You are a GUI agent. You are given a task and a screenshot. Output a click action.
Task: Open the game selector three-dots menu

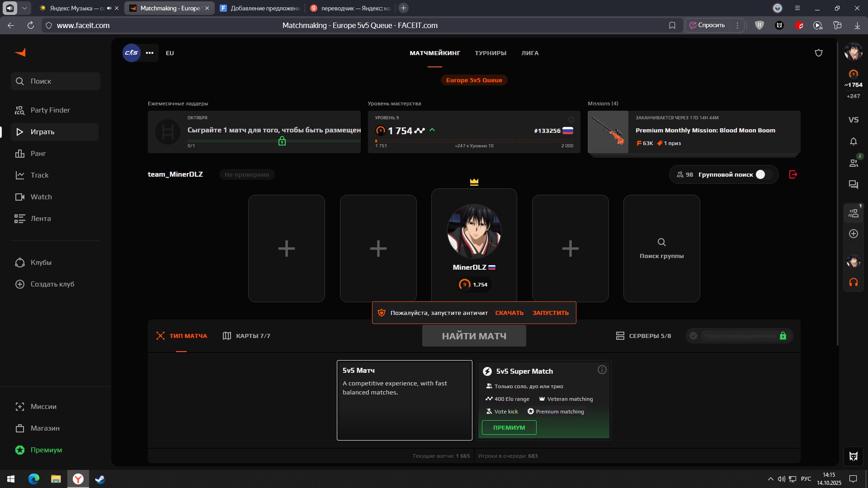tap(150, 53)
